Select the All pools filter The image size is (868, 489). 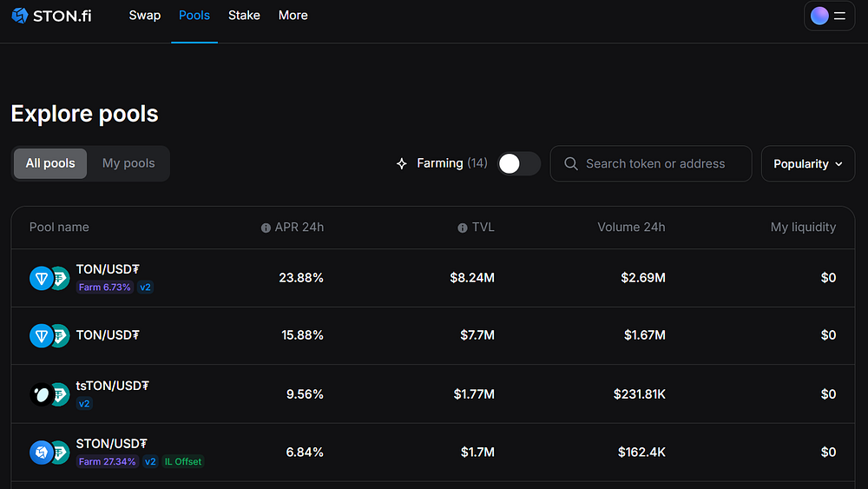point(50,163)
